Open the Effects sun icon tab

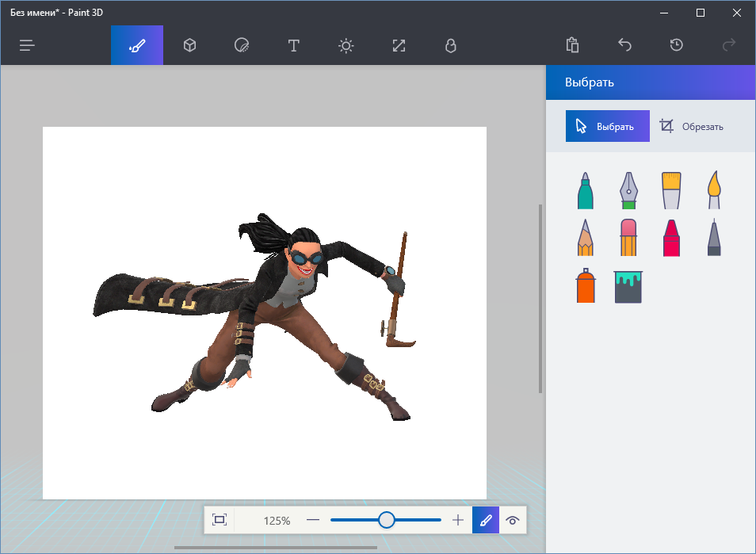346,45
